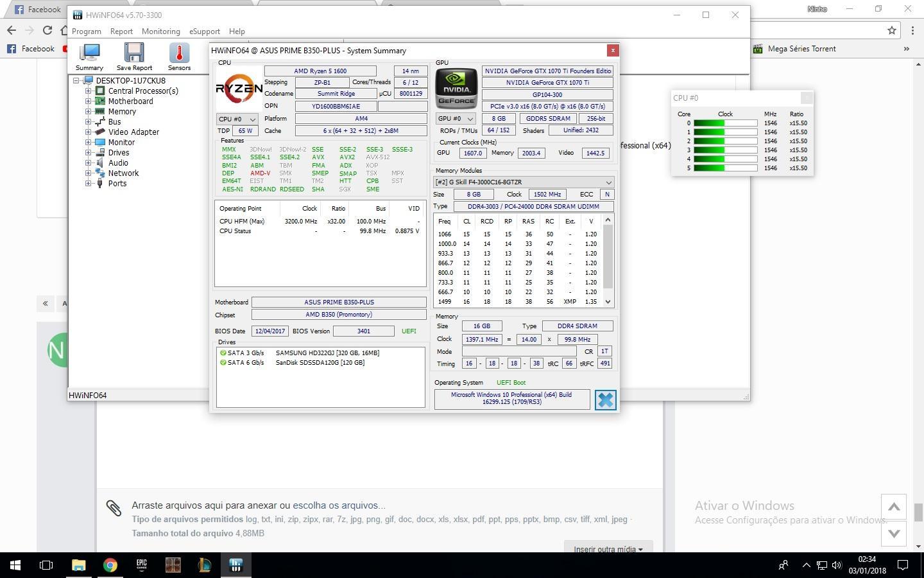The width and height of the screenshot is (924, 578).
Task: Reload the Chrome page
Action: coord(47,30)
